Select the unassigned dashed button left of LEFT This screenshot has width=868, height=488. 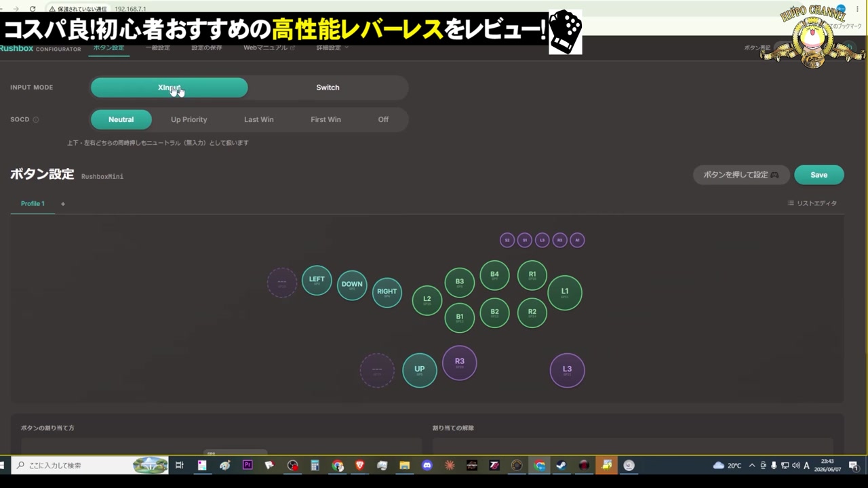[282, 283]
